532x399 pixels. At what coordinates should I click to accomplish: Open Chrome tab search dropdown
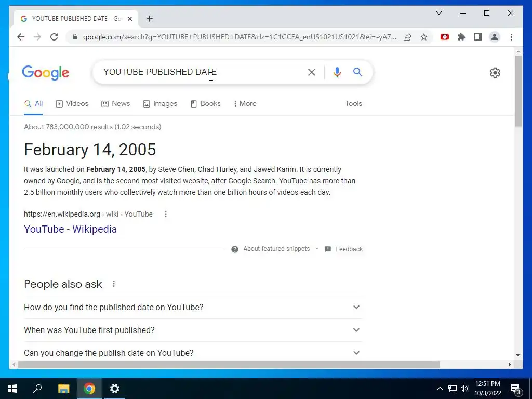click(x=438, y=13)
